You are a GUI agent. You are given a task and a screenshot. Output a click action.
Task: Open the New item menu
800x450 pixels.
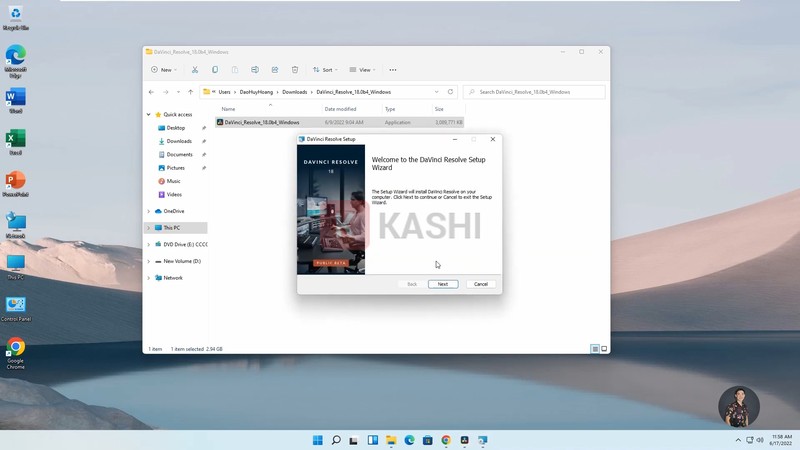163,70
